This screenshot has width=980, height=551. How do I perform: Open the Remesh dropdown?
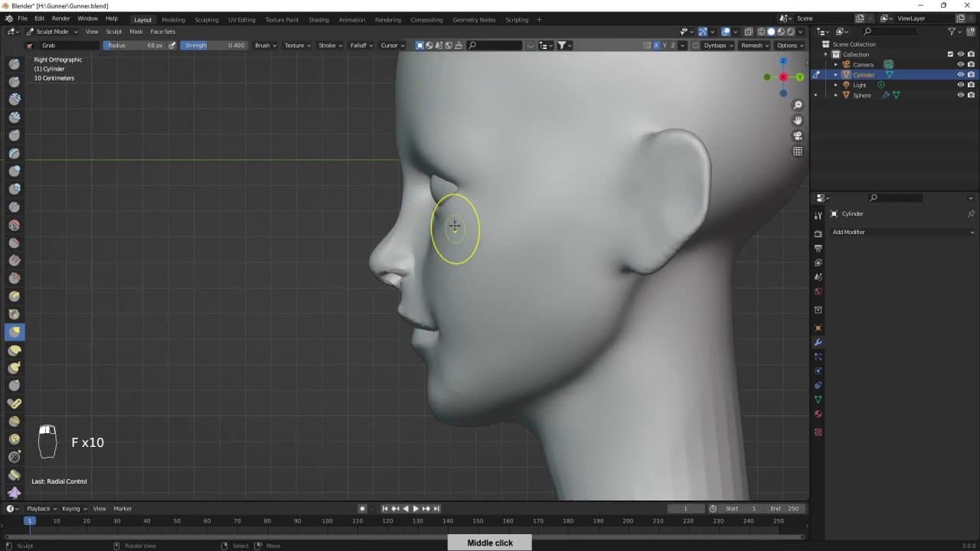754,45
